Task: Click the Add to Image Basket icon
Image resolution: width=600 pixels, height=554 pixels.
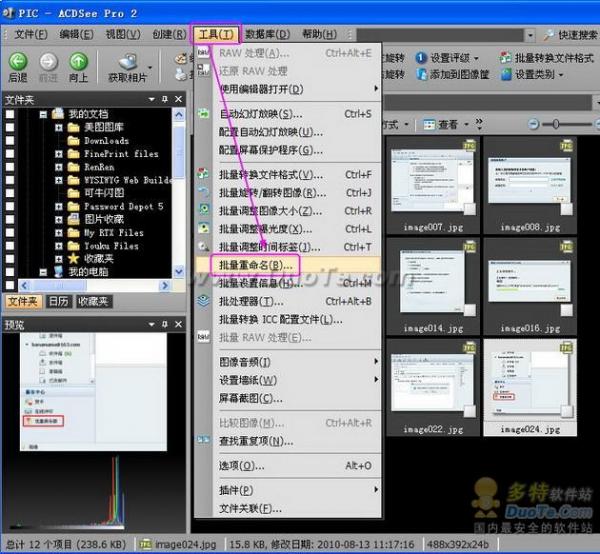Action: [x=421, y=74]
